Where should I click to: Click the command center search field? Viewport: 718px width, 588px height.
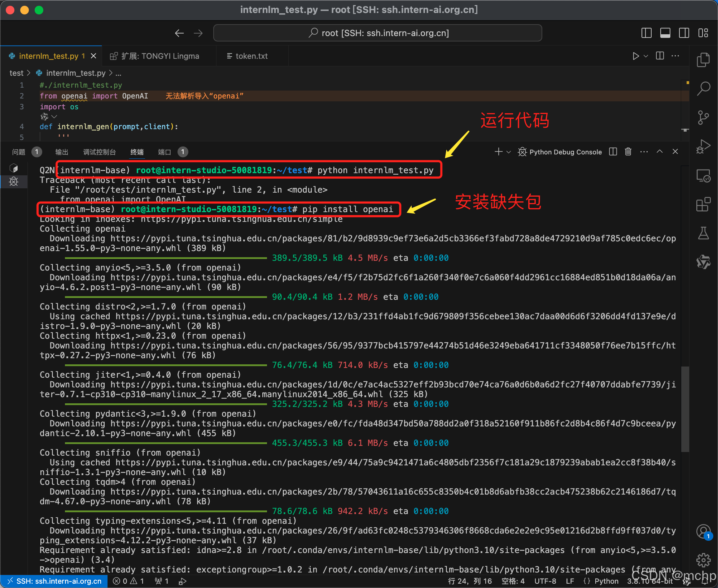(x=377, y=33)
